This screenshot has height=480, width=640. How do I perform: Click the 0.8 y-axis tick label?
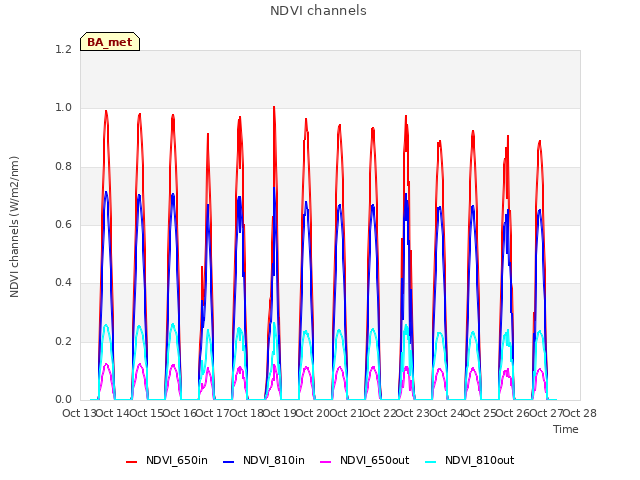pyautogui.click(x=63, y=166)
